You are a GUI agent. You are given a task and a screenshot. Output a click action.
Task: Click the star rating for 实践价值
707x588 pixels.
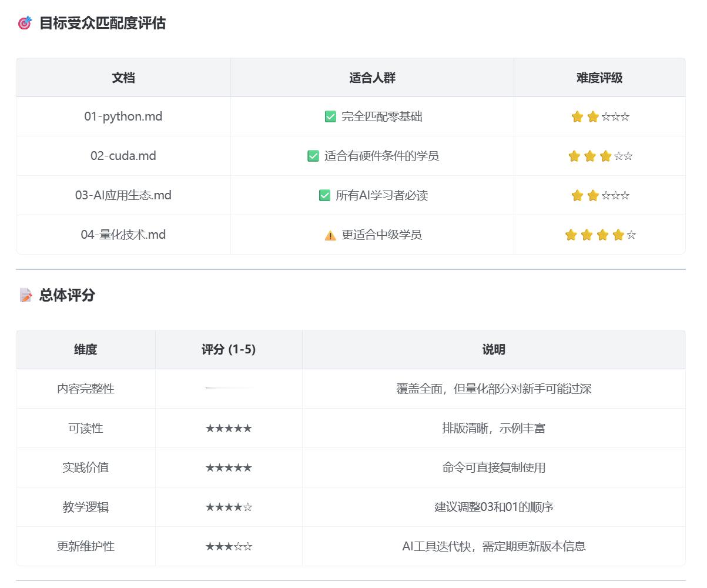229,467
